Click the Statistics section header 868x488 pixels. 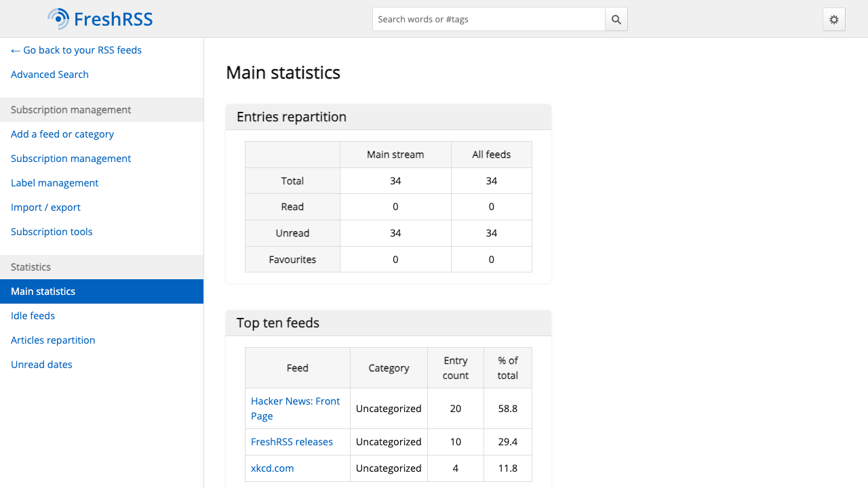pyautogui.click(x=102, y=267)
